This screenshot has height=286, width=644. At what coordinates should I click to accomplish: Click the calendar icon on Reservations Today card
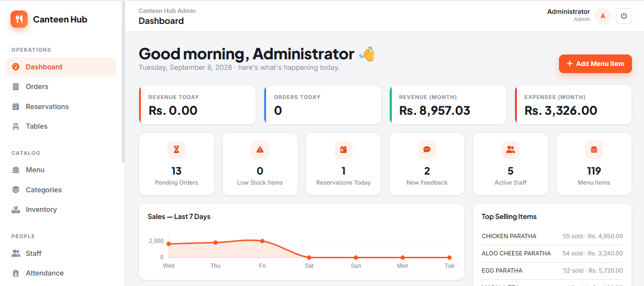343,150
